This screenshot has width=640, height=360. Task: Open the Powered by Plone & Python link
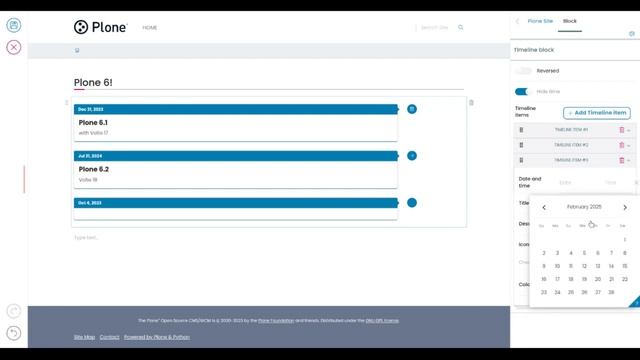click(x=157, y=337)
